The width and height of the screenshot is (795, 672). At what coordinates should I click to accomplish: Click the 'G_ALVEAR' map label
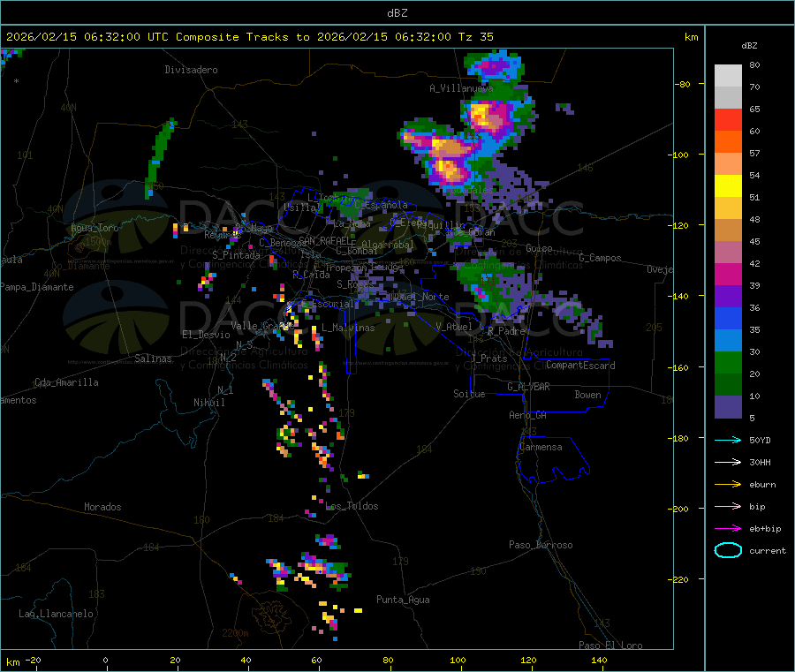pos(528,387)
